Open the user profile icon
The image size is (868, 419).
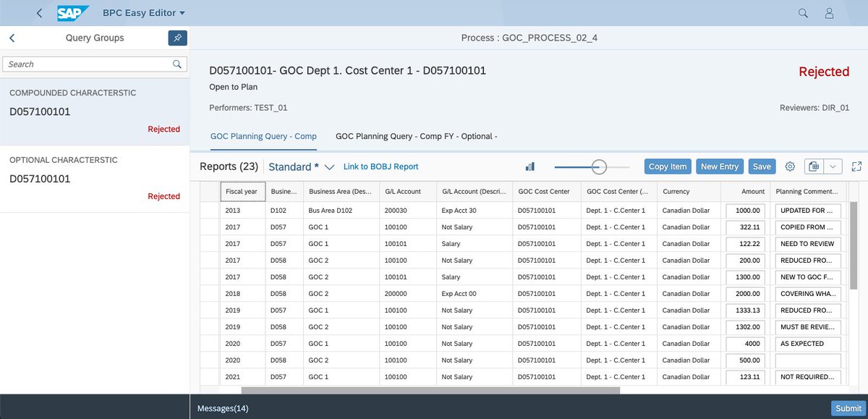pos(830,13)
